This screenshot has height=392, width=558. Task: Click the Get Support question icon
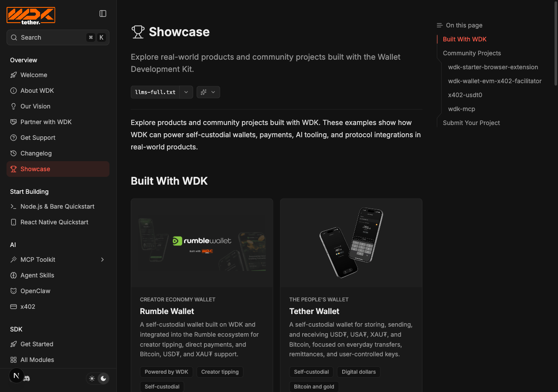pos(14,138)
